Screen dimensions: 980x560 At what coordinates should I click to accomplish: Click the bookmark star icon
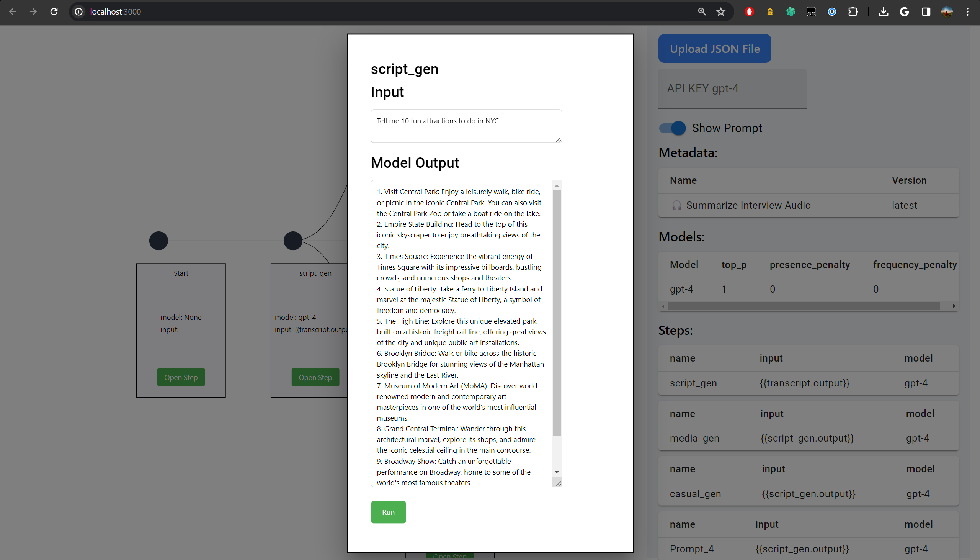click(x=720, y=11)
